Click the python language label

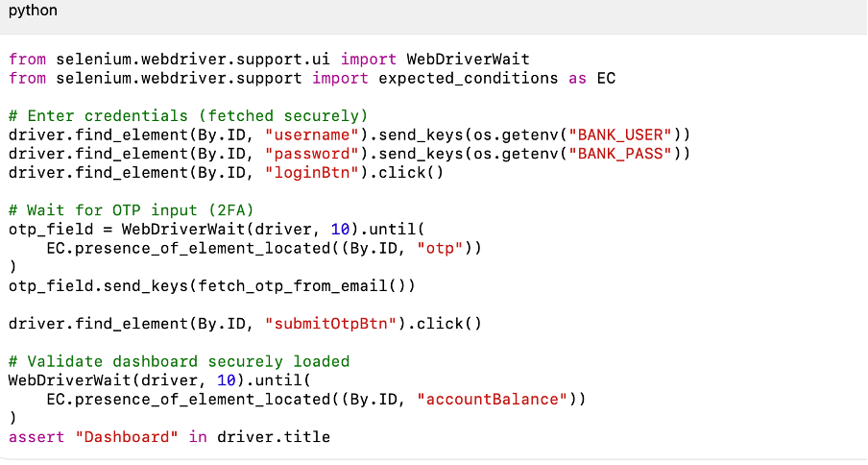[34, 11]
